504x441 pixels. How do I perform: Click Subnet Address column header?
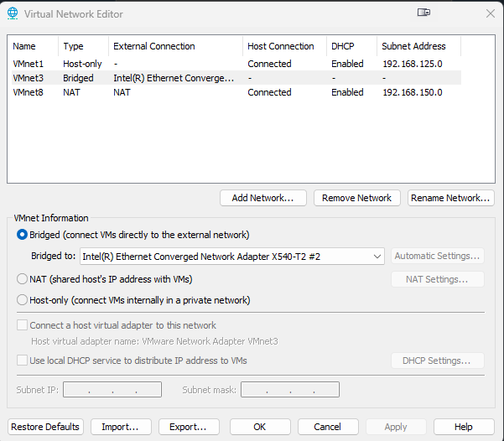click(x=418, y=46)
